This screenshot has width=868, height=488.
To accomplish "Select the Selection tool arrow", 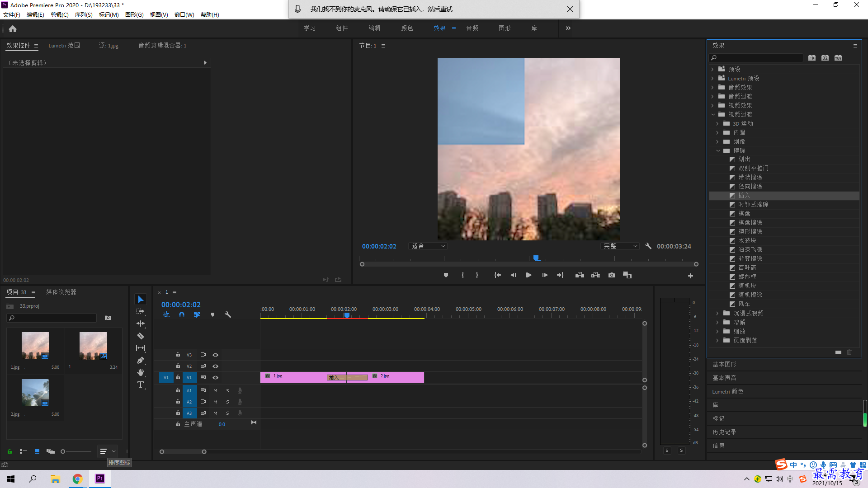I will 141,300.
